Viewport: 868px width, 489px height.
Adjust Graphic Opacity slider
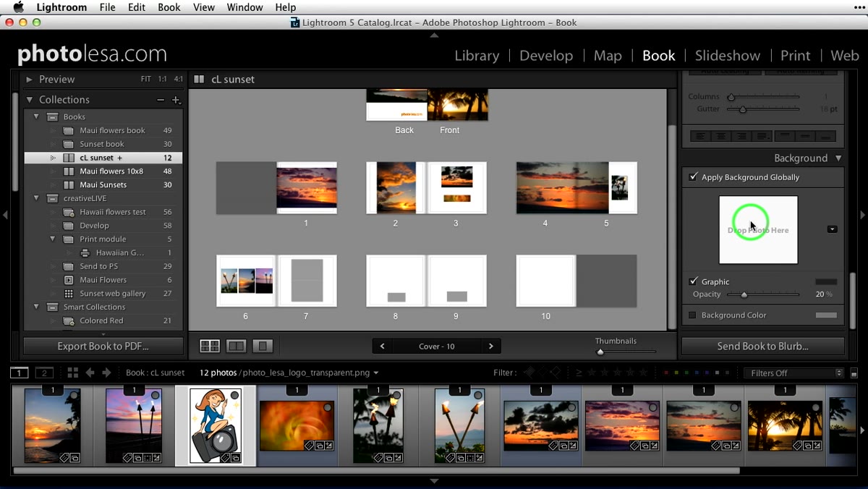click(x=763, y=294)
